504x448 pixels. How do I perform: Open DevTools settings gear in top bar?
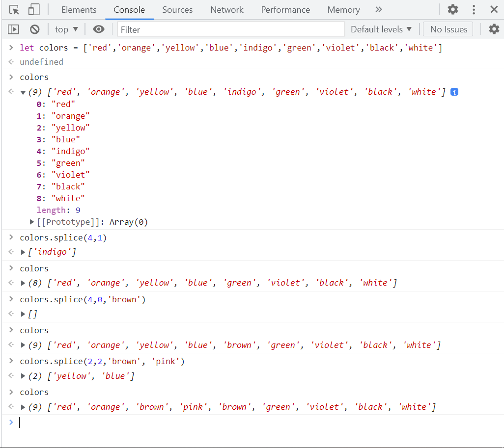452,9
